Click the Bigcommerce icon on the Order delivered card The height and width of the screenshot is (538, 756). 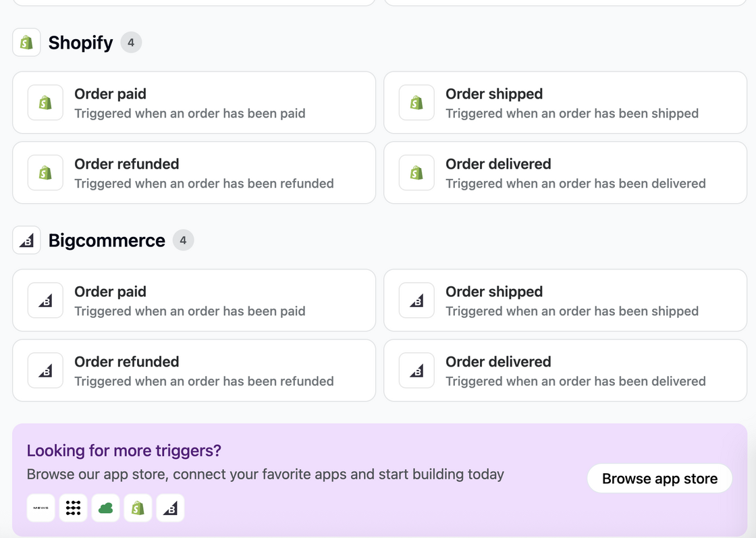(x=416, y=370)
